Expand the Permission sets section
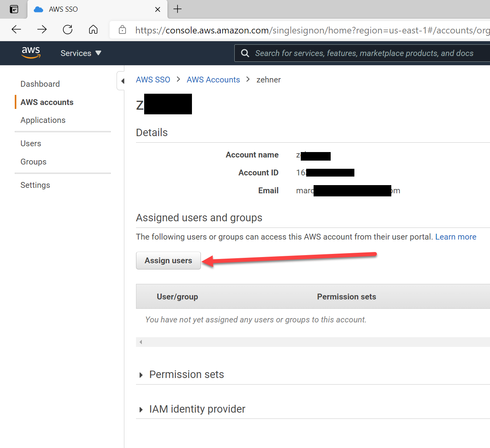This screenshot has width=490, height=448. point(141,375)
